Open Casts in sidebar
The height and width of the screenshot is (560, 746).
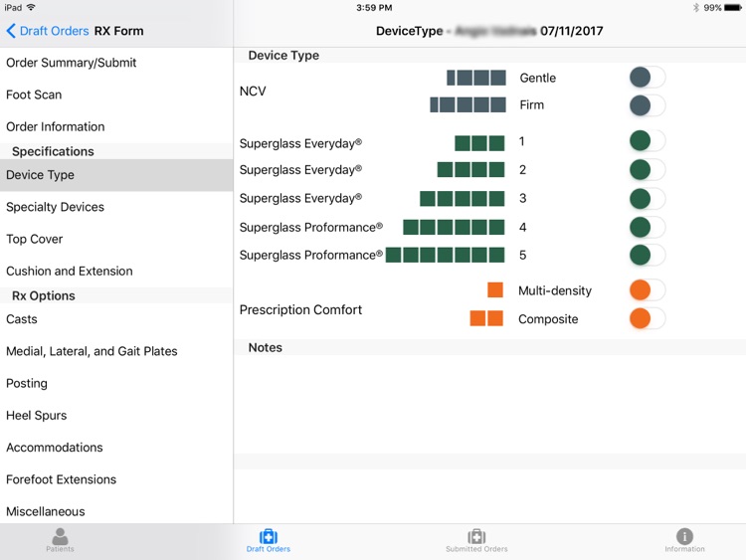click(x=116, y=319)
